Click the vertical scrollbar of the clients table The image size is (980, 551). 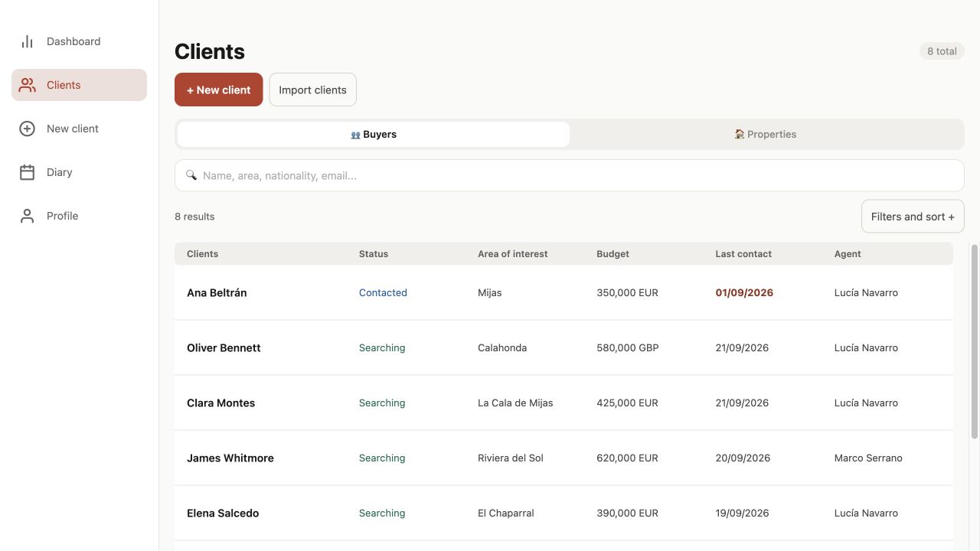coord(975,342)
